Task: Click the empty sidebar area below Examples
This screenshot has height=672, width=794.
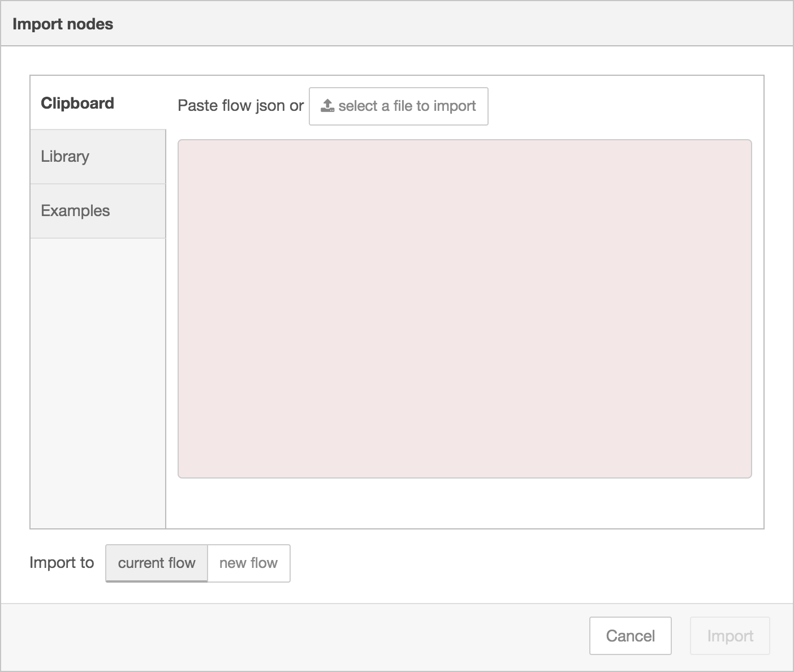Action: coord(96,385)
